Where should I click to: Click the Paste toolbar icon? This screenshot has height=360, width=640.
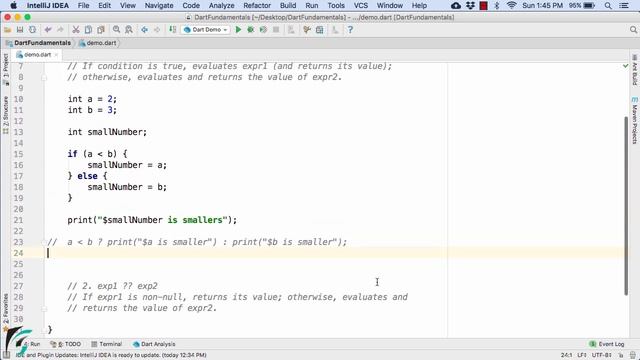point(101,30)
